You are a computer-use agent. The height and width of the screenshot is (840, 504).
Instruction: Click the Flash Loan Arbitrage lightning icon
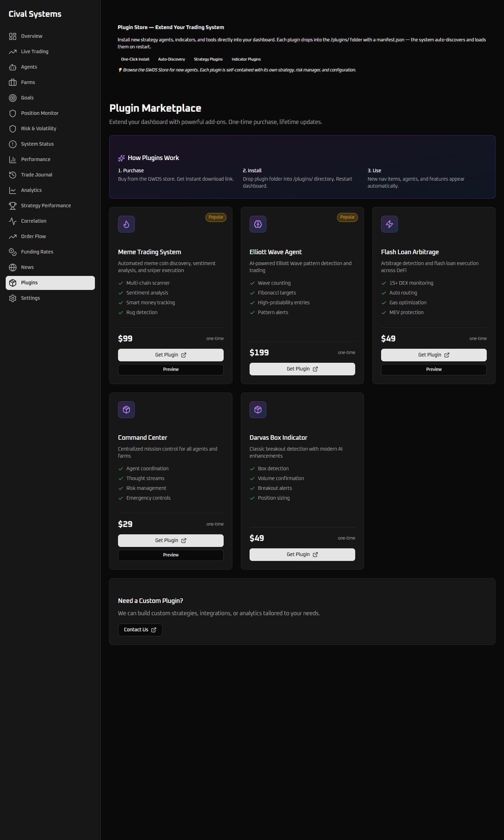[x=389, y=224]
